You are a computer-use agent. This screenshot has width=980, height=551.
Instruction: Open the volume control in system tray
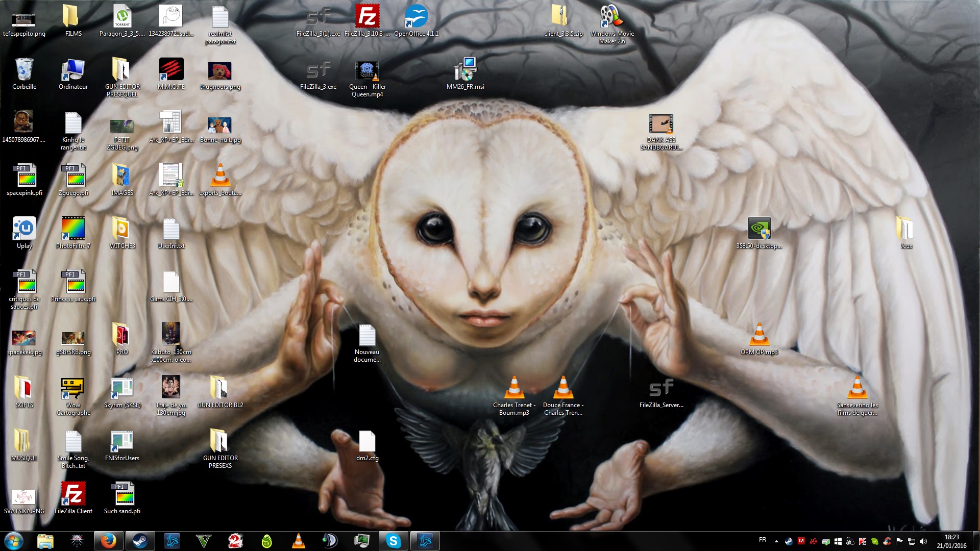click(923, 541)
